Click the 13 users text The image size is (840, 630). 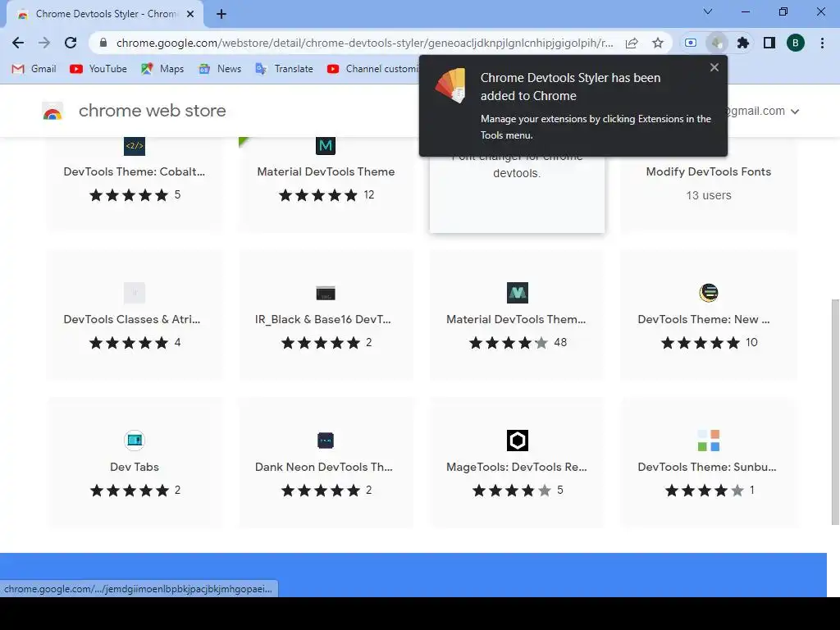[709, 195]
